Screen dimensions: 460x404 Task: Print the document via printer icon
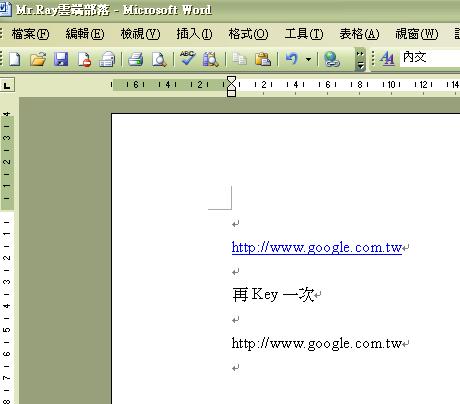(136, 59)
